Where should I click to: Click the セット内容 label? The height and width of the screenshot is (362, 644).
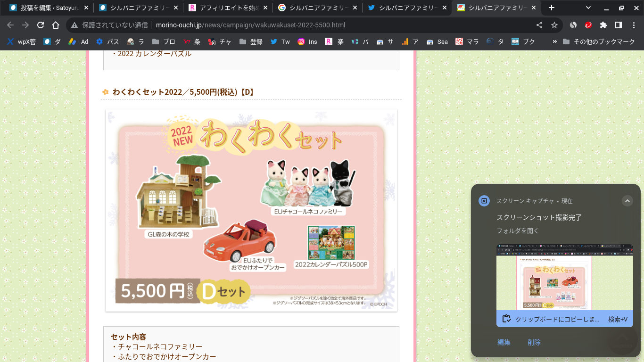(128, 337)
